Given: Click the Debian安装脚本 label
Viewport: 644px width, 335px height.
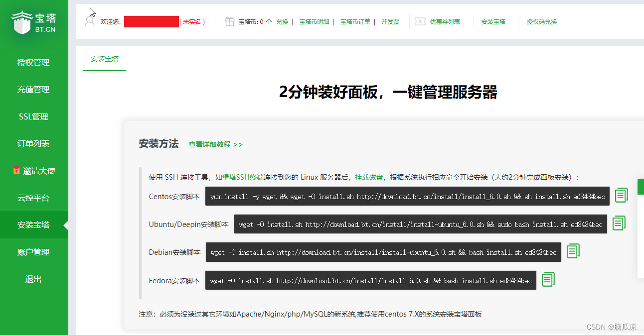Looking at the screenshot, I should (x=174, y=252).
